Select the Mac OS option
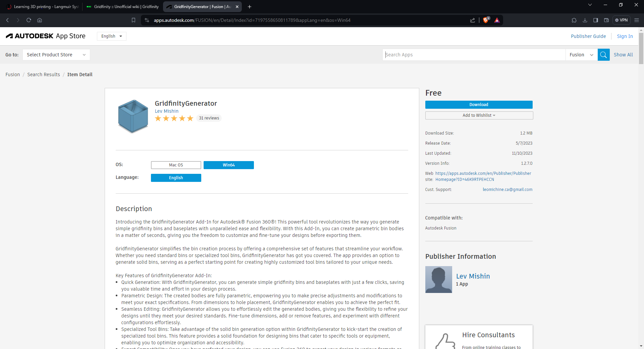The width and height of the screenshot is (644, 349). click(176, 165)
